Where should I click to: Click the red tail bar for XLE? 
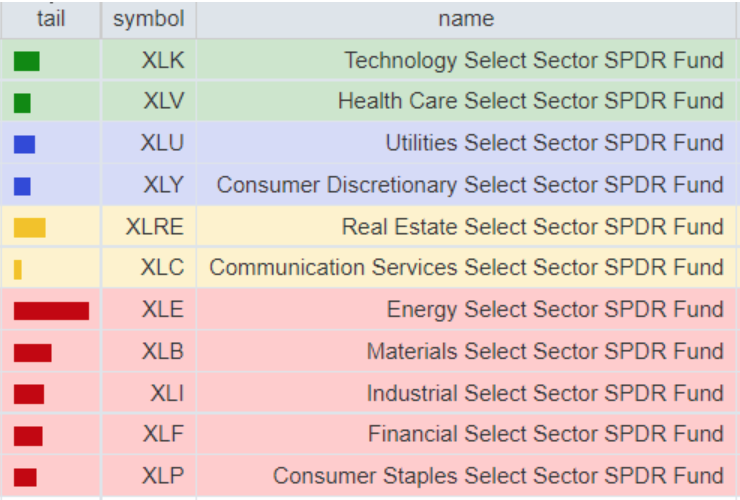tap(51, 311)
